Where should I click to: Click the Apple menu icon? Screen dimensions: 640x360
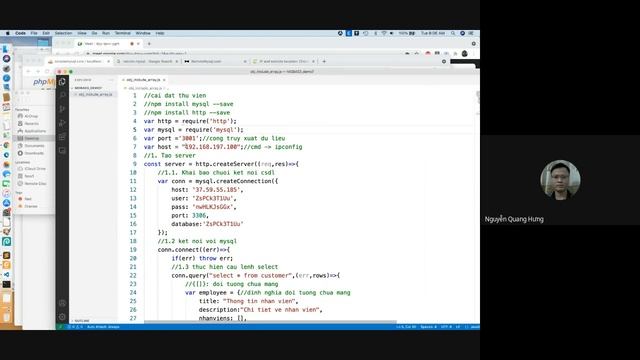click(7, 33)
